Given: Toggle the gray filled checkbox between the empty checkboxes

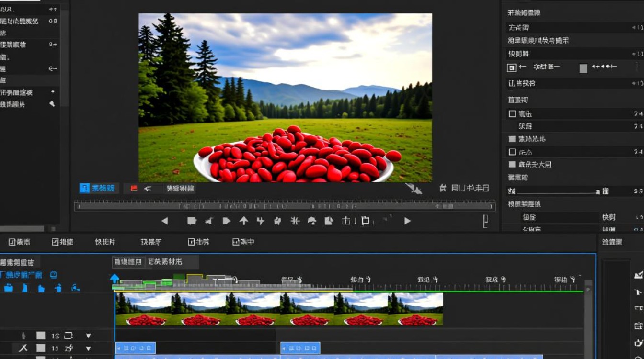Looking at the screenshot, I should (512, 139).
